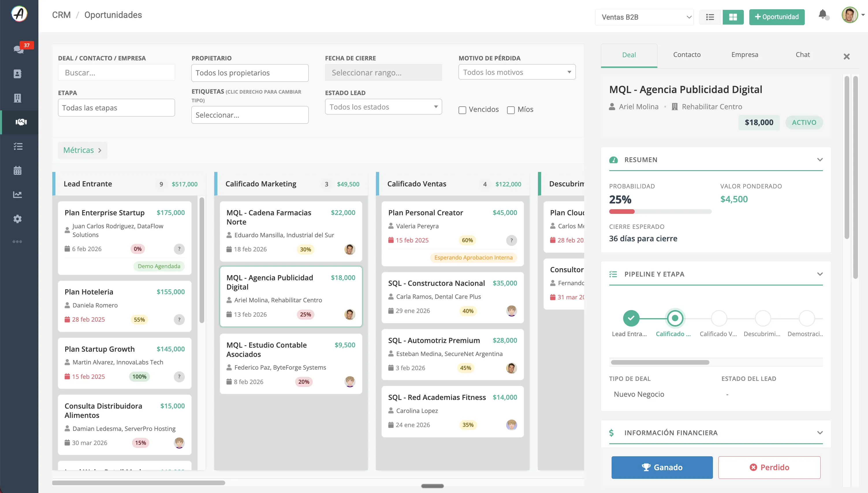
Task: Switch to the Contacto tab
Action: coord(687,55)
